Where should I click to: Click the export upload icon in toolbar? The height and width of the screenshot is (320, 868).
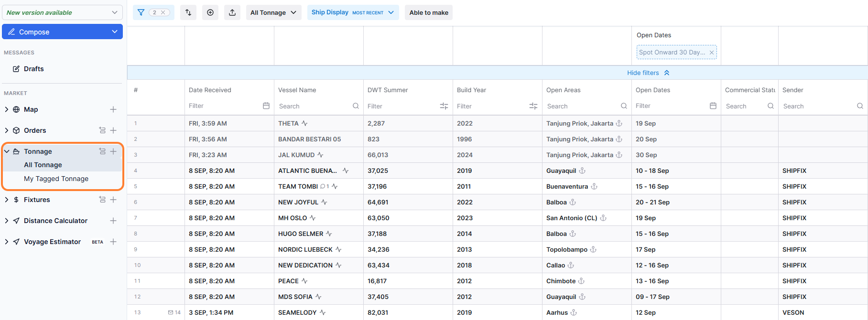pyautogui.click(x=232, y=12)
